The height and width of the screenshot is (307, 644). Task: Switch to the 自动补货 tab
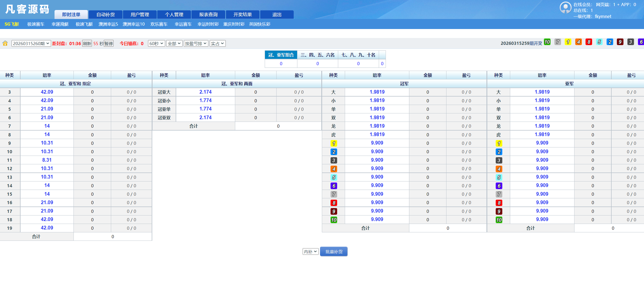(106, 15)
